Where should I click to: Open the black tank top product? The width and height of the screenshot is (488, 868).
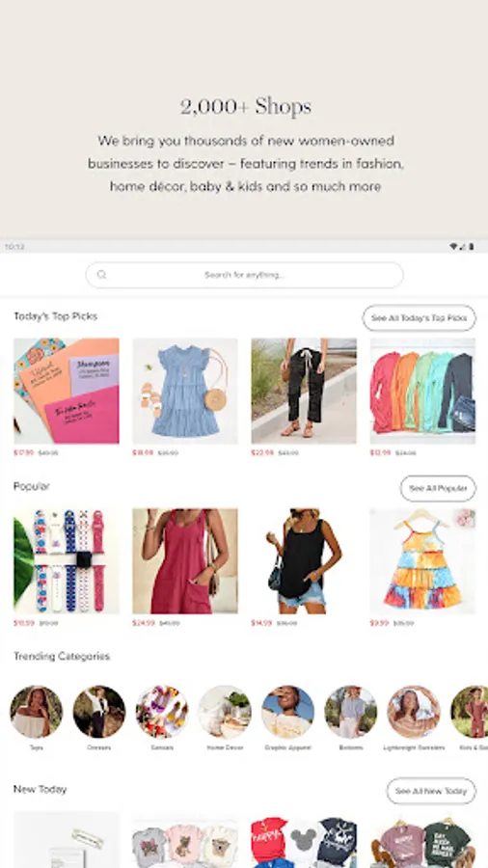[x=304, y=560]
